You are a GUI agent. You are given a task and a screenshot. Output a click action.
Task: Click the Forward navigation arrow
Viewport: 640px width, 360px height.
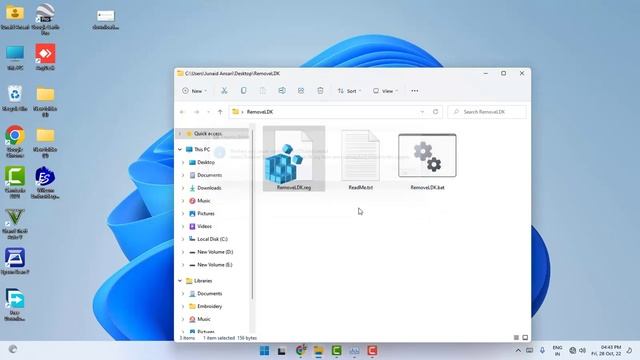196,112
